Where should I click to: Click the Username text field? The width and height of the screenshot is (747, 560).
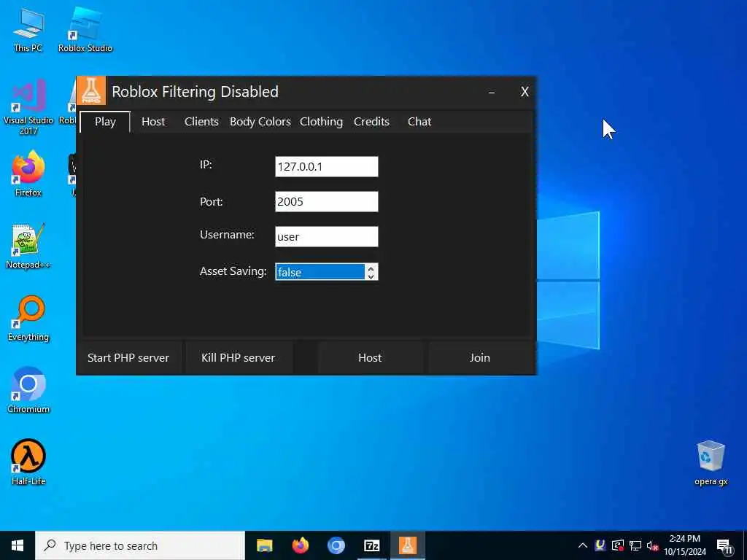tap(327, 237)
